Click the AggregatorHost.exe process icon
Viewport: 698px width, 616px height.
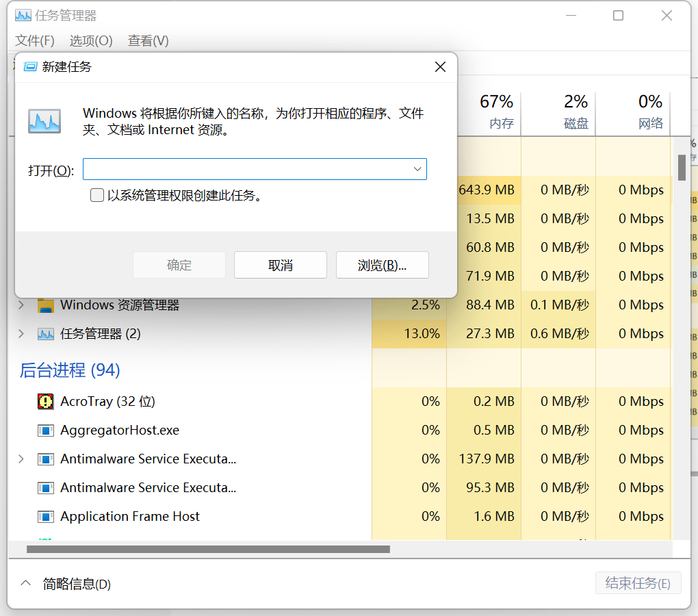point(46,431)
